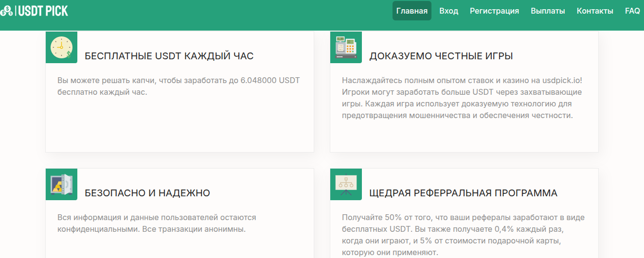Open the Главная menu item
Screen dimensions: 644x258
click(x=412, y=11)
